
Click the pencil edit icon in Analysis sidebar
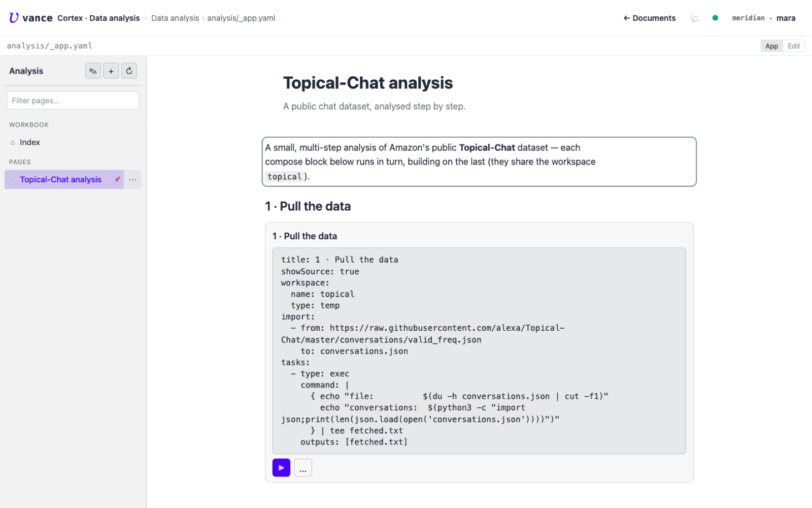pos(93,71)
